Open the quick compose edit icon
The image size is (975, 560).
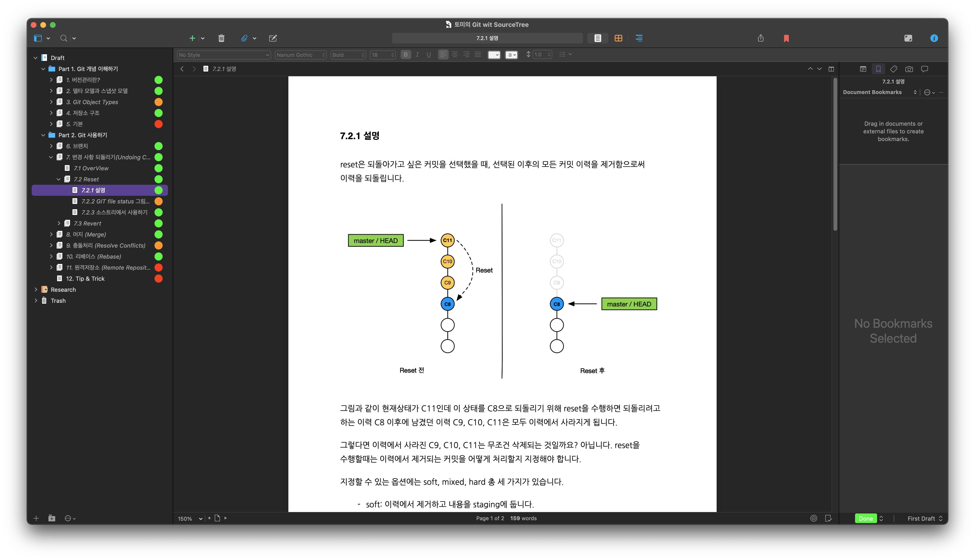click(273, 38)
